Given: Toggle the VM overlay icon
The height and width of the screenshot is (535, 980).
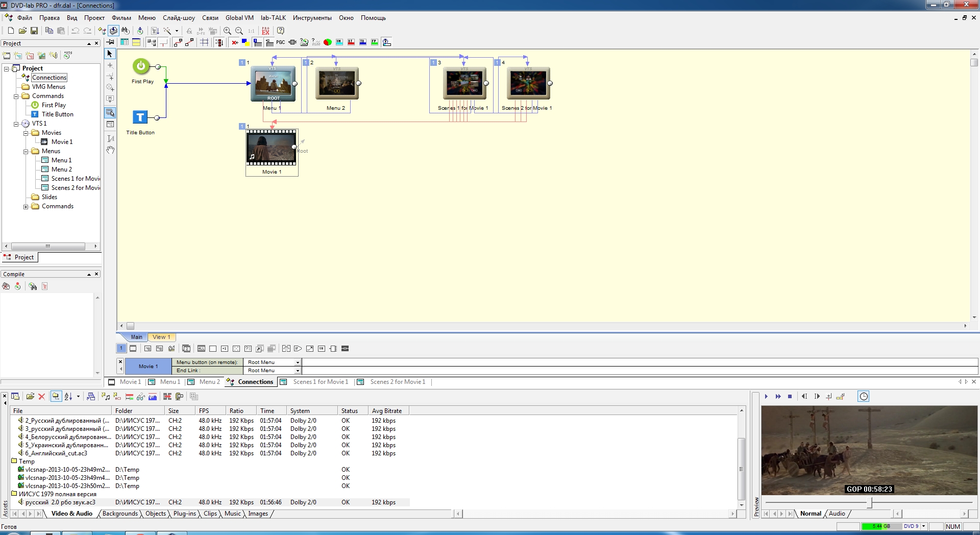Looking at the screenshot, I should pyautogui.click(x=339, y=42).
